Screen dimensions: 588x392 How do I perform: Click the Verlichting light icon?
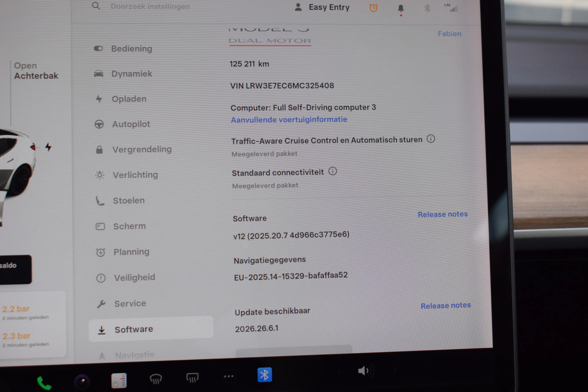(x=100, y=175)
